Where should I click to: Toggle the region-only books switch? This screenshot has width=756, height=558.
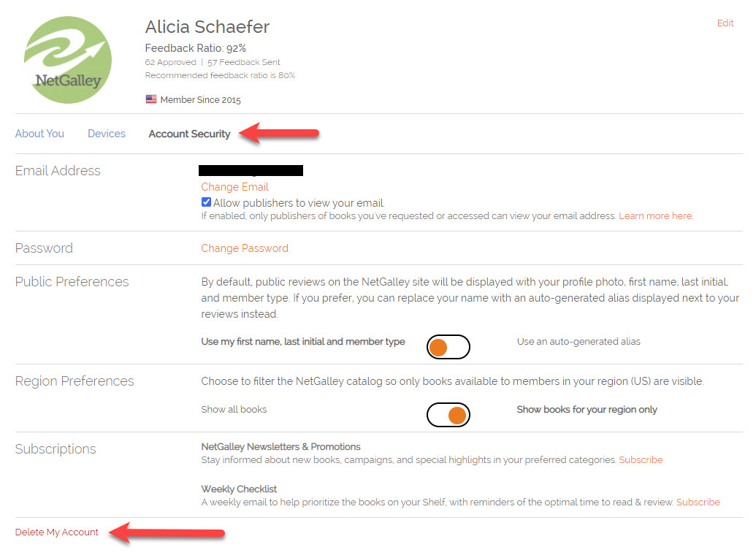click(x=448, y=415)
